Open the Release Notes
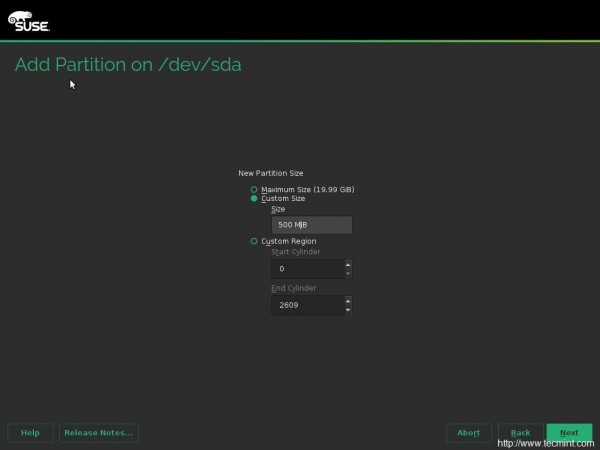The width and height of the screenshot is (600, 450). coord(99,433)
